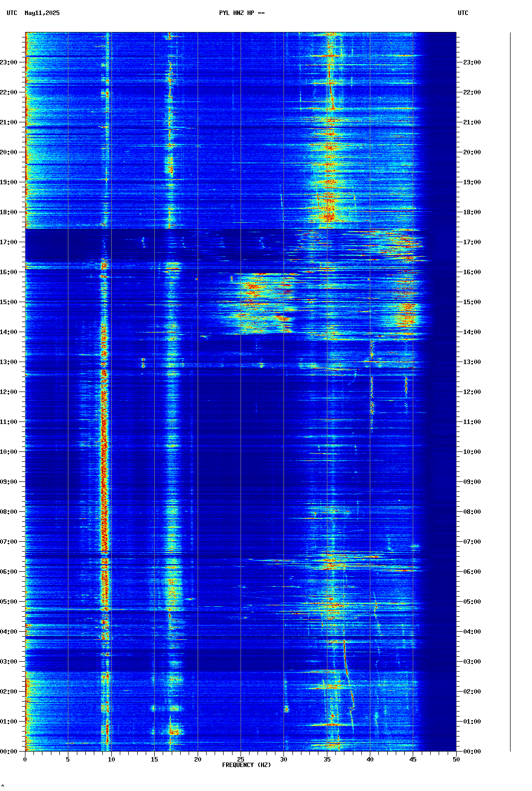Screen dimensions: 532x791
Task: Click the right-side "12:00" time label
Action: [472, 392]
